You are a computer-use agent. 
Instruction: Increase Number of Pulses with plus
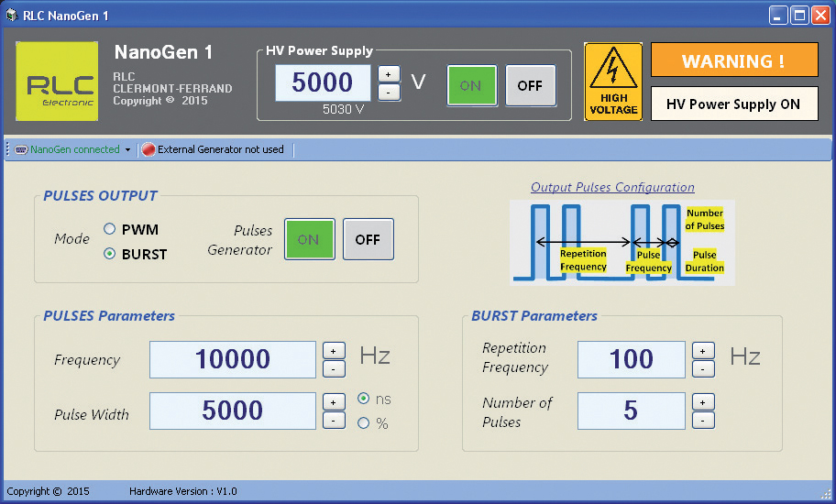(x=703, y=402)
